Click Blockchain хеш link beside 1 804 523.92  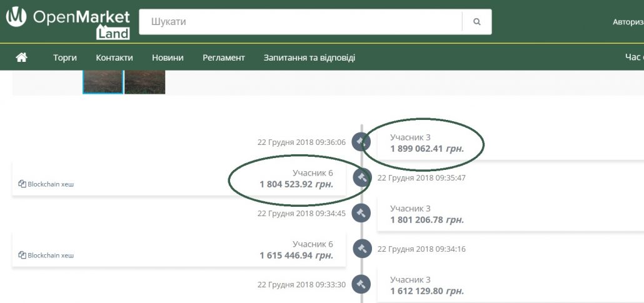click(x=51, y=184)
